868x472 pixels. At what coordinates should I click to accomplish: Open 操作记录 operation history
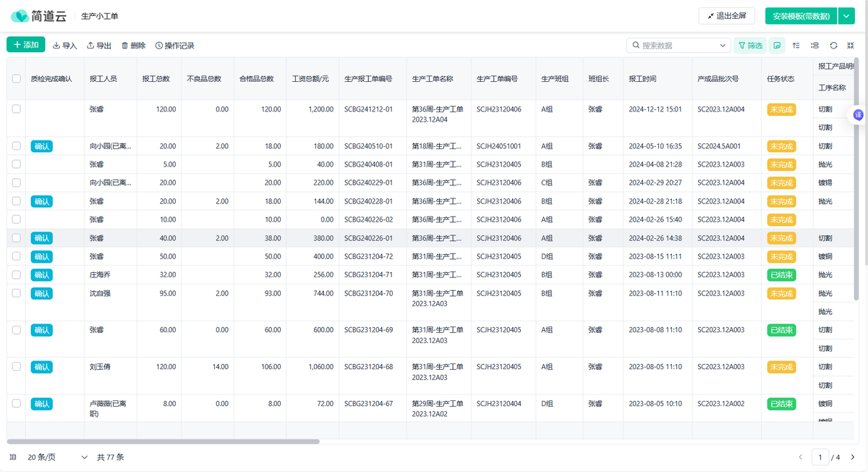click(x=174, y=46)
